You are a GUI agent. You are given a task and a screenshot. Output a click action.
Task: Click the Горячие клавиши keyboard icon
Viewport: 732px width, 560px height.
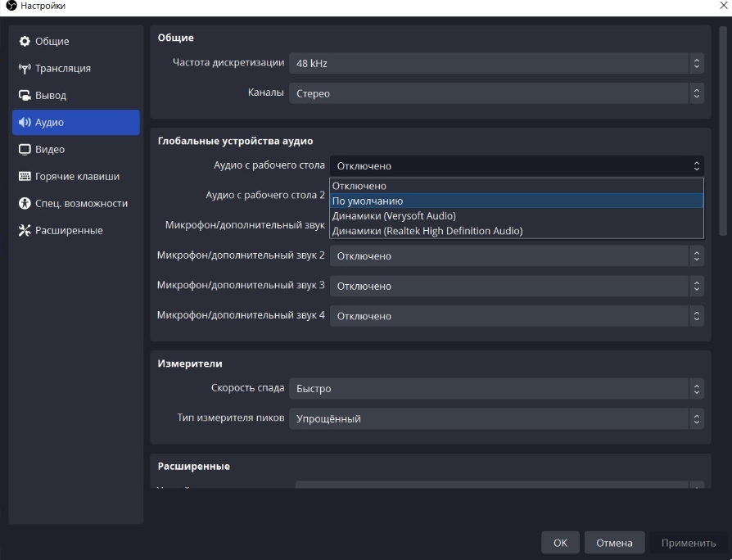point(25,177)
